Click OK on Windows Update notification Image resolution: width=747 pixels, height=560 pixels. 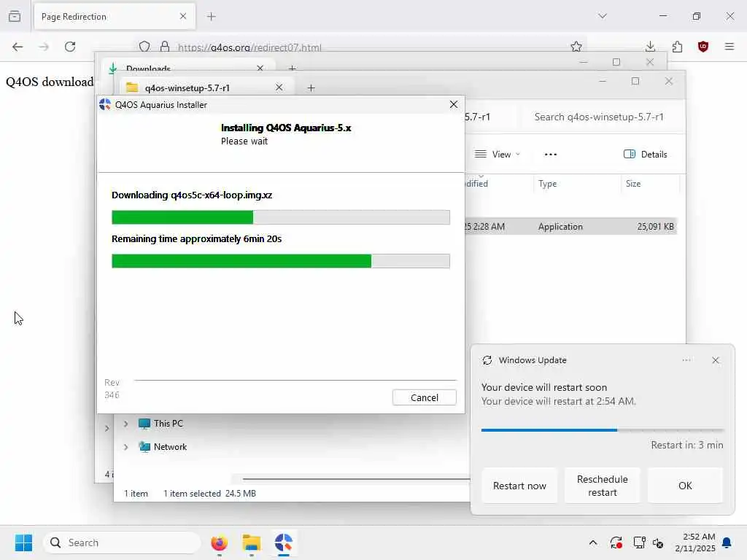point(685,486)
